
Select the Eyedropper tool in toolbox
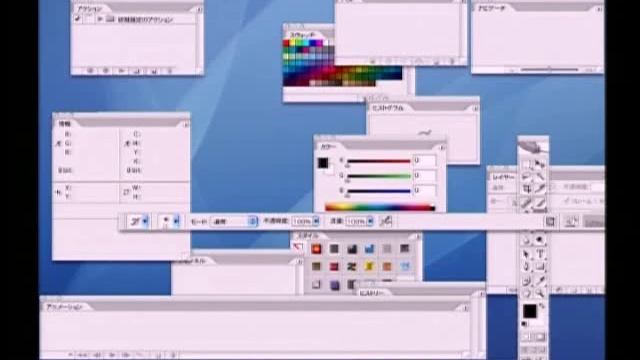pyautogui.click(x=540, y=280)
